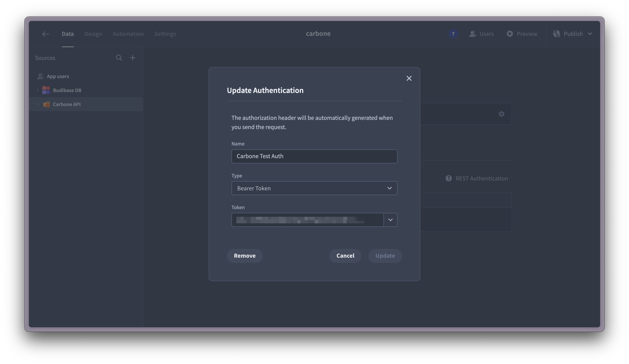Remove the Carbone Test Auth configuration
This screenshot has height=364, width=629.
245,255
